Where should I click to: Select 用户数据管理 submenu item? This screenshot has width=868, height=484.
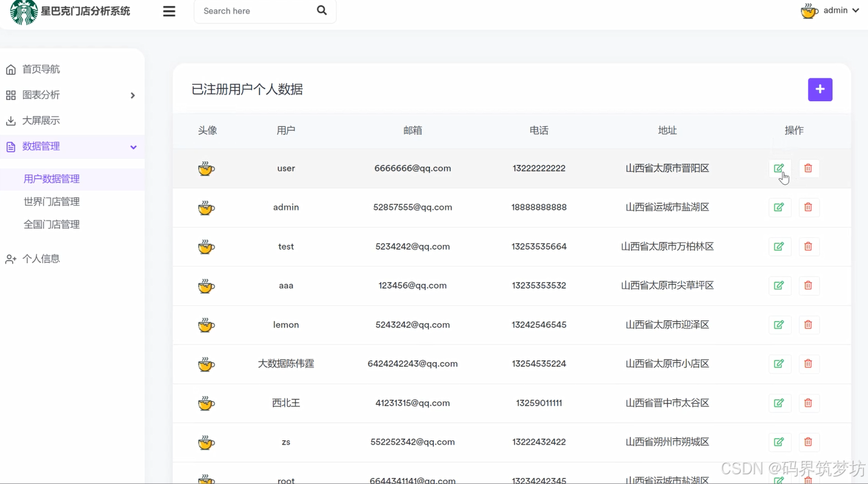52,179
